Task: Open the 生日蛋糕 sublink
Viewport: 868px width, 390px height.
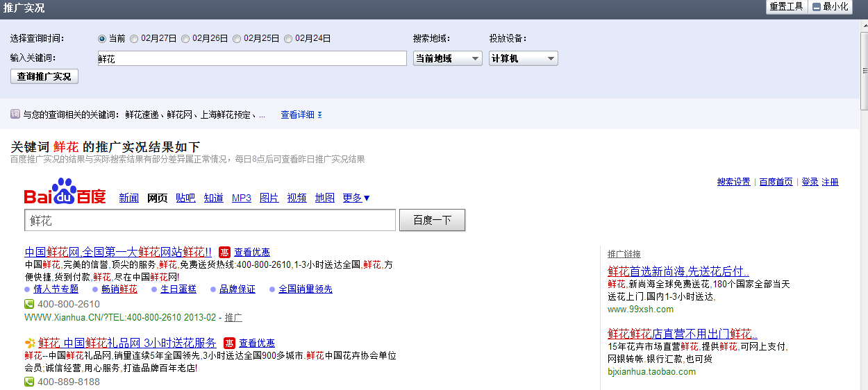Action: pyautogui.click(x=178, y=289)
